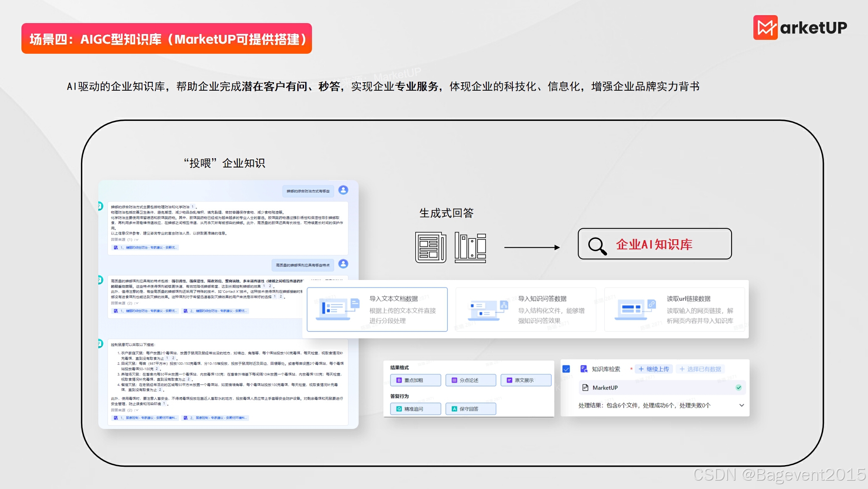Click the user avatar beside second chat question
The image size is (868, 489).
(343, 264)
